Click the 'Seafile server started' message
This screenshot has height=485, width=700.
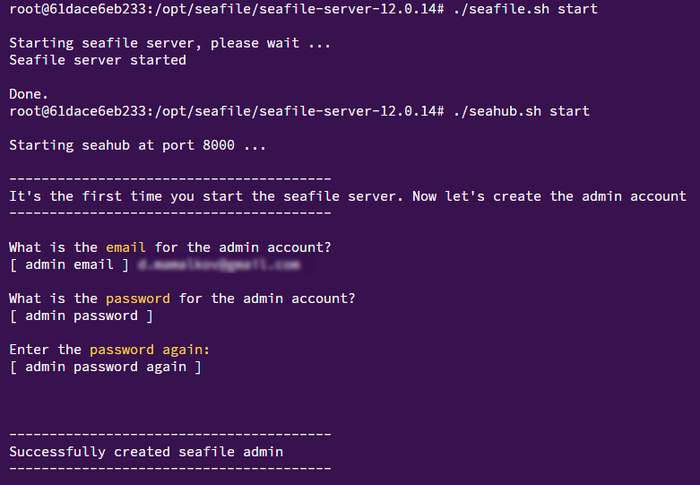click(98, 60)
